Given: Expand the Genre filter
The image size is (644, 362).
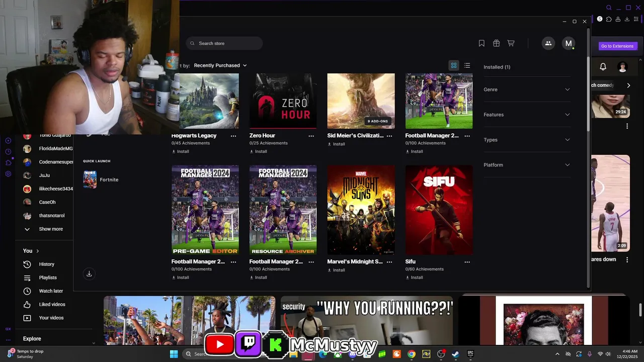Looking at the screenshot, I should pyautogui.click(x=527, y=89).
